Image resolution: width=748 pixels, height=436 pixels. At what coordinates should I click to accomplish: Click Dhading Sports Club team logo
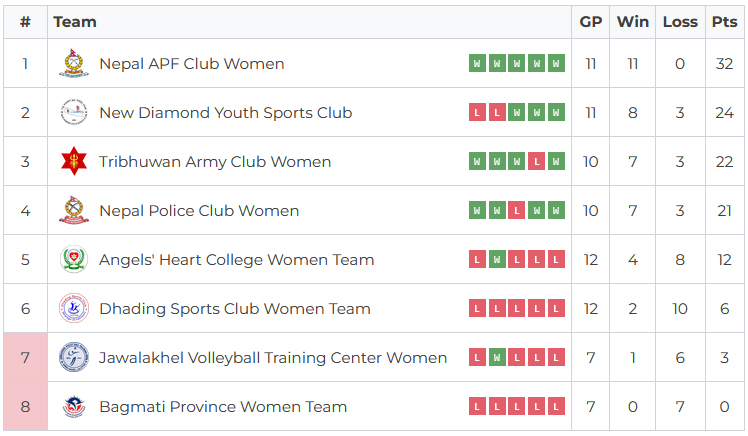click(x=73, y=309)
